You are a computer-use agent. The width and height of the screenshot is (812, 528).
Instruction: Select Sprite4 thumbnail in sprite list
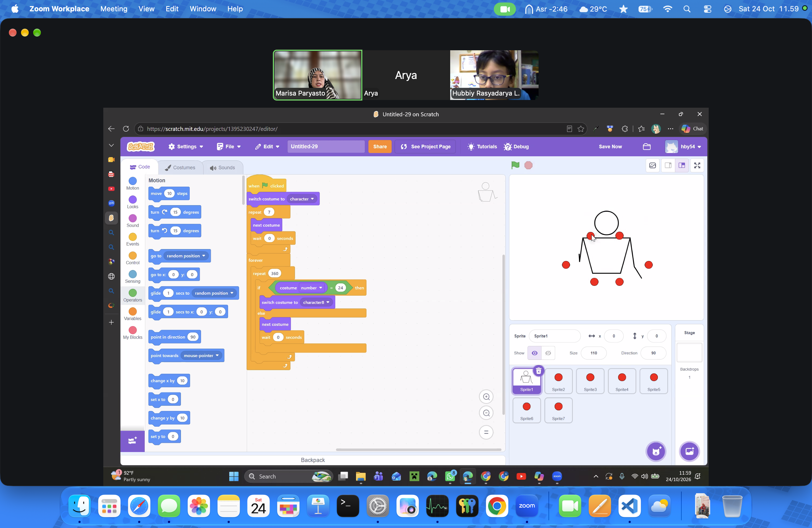(x=622, y=381)
